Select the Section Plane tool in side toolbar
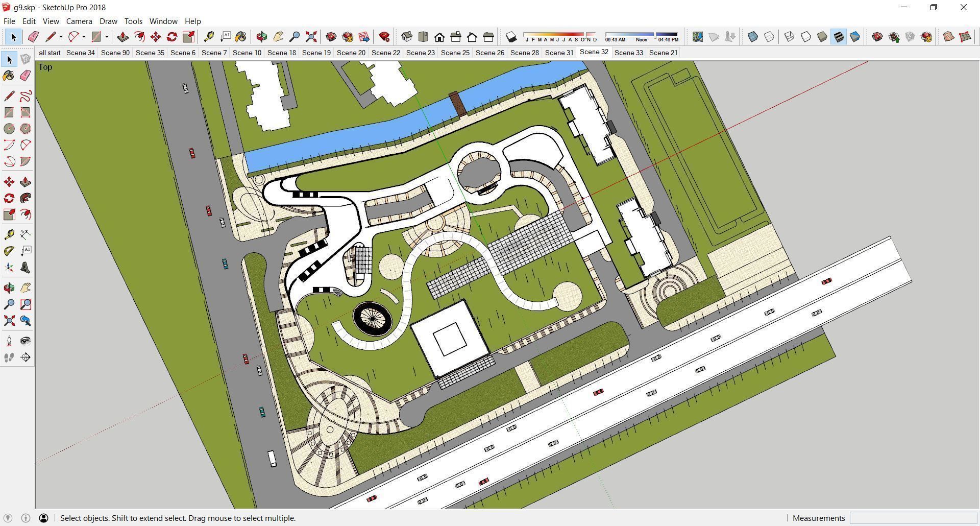This screenshot has height=526, width=980. [x=26, y=357]
